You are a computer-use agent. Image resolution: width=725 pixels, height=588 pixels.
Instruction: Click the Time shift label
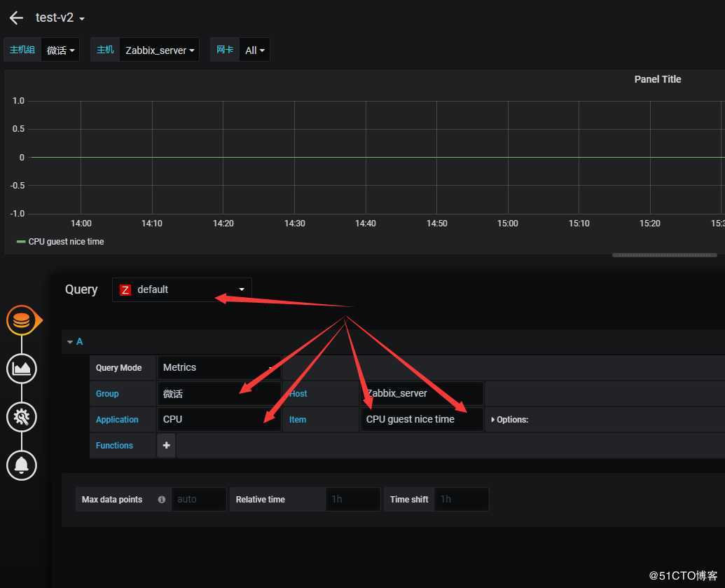pos(409,500)
